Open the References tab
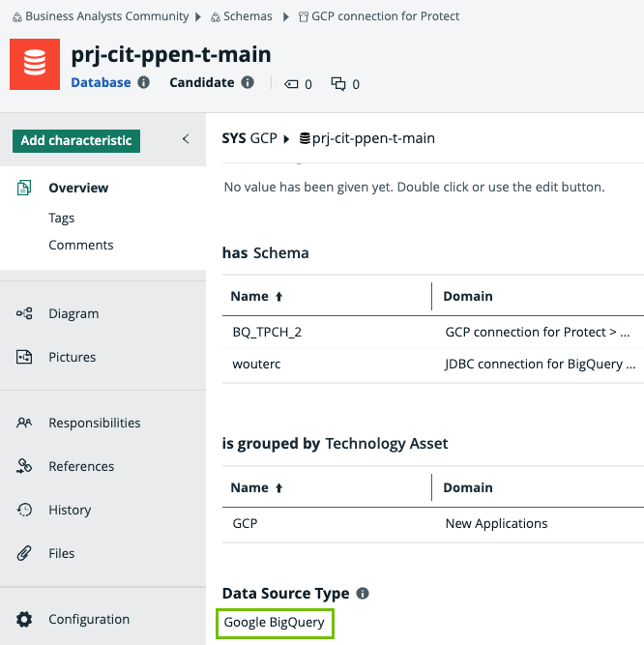 click(x=81, y=466)
